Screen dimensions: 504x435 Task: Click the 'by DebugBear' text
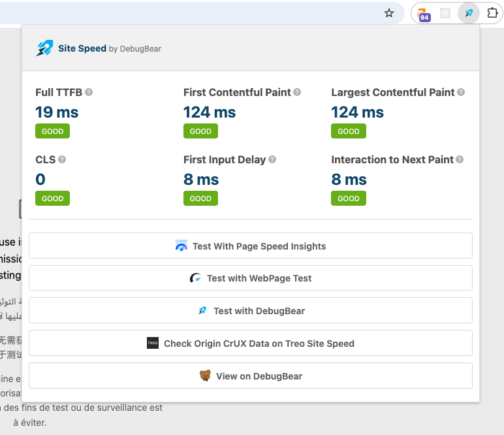(135, 49)
